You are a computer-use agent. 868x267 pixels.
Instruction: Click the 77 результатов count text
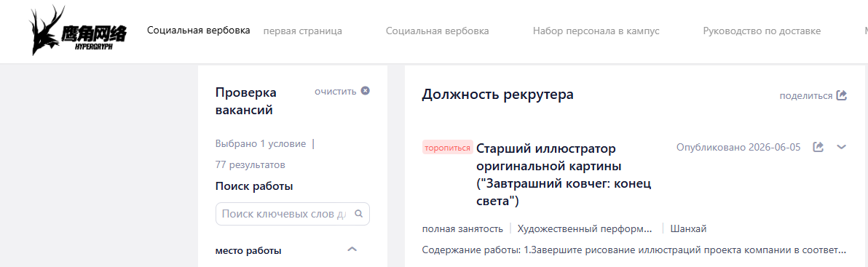[x=250, y=164]
